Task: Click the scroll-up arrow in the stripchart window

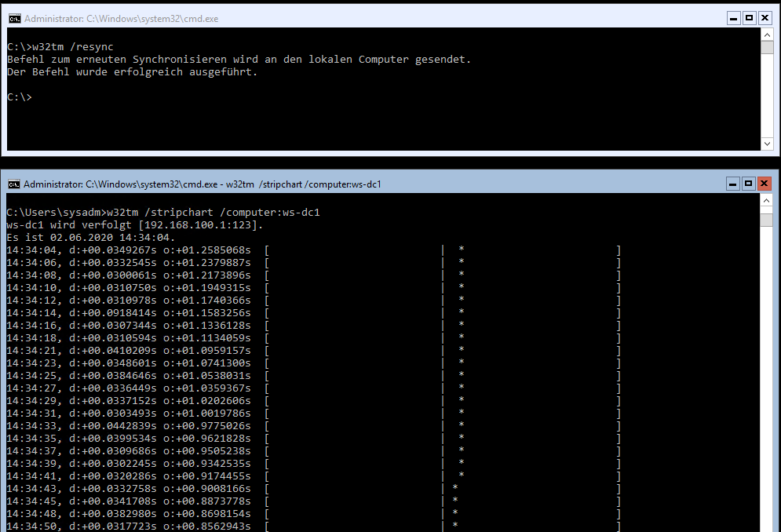Action: [x=766, y=200]
